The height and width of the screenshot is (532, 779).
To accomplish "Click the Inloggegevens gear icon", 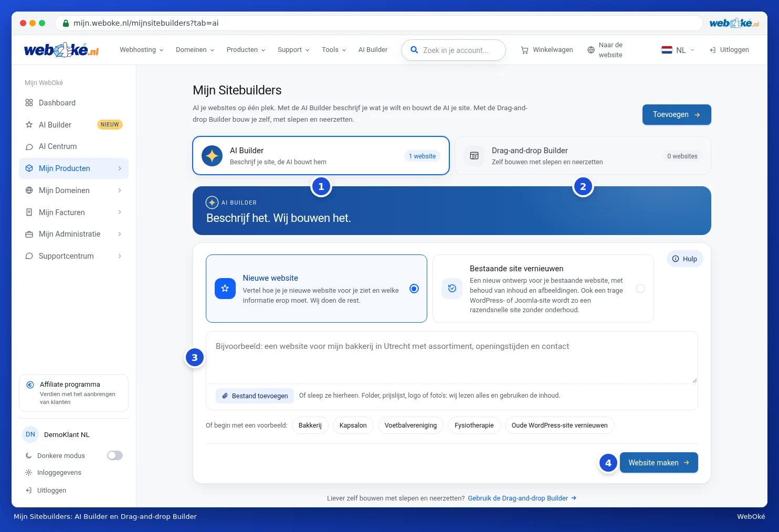I will point(29,473).
